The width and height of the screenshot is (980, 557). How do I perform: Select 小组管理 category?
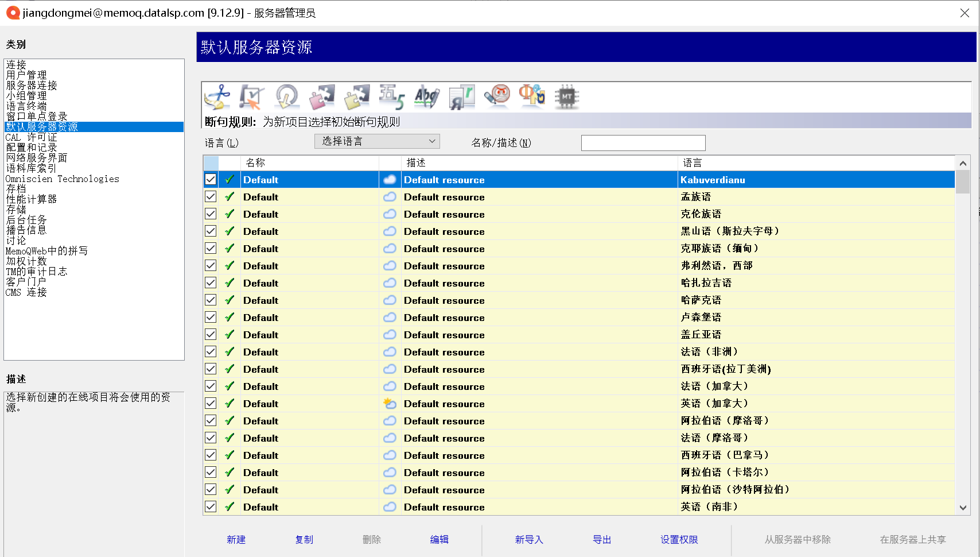click(26, 96)
